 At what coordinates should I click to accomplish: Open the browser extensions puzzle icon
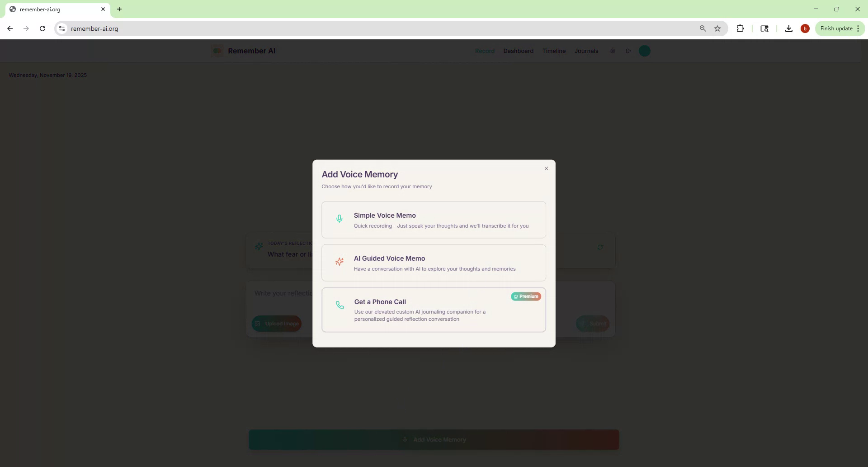click(x=741, y=29)
